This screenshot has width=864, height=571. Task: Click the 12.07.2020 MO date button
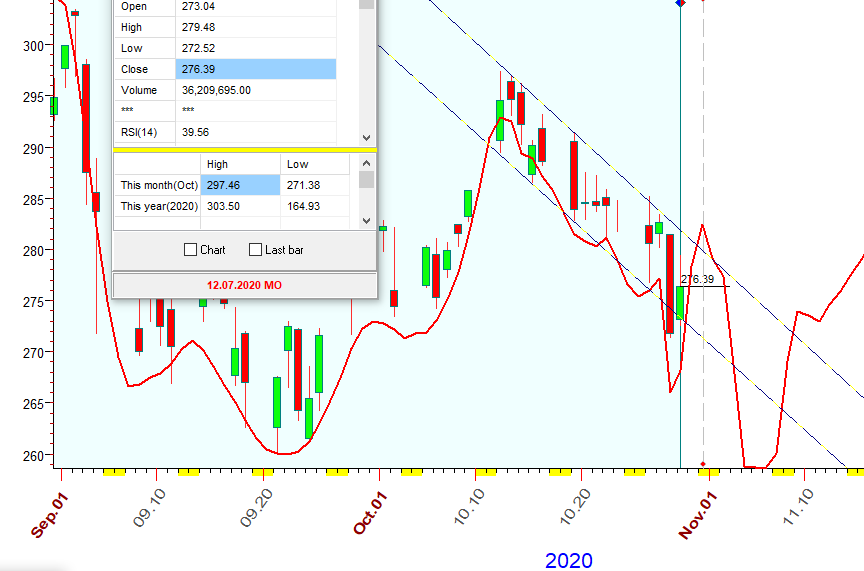[x=244, y=285]
